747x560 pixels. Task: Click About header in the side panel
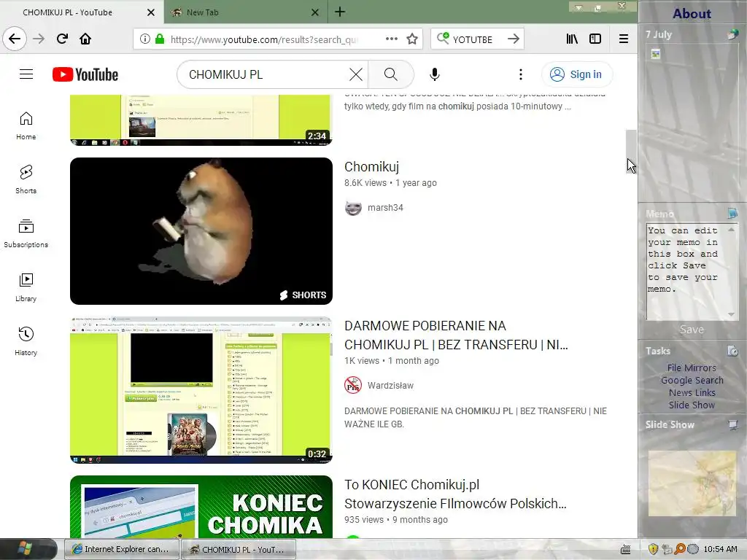pyautogui.click(x=692, y=13)
